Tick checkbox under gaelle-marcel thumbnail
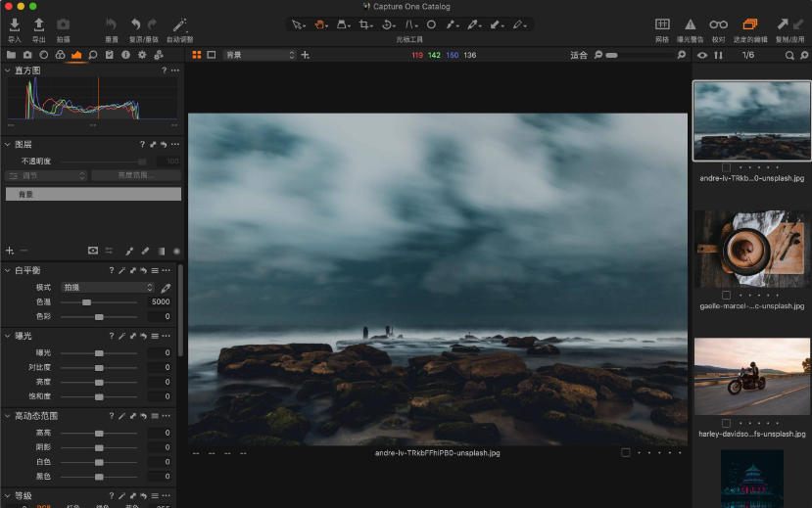This screenshot has height=508, width=812. tap(726, 295)
